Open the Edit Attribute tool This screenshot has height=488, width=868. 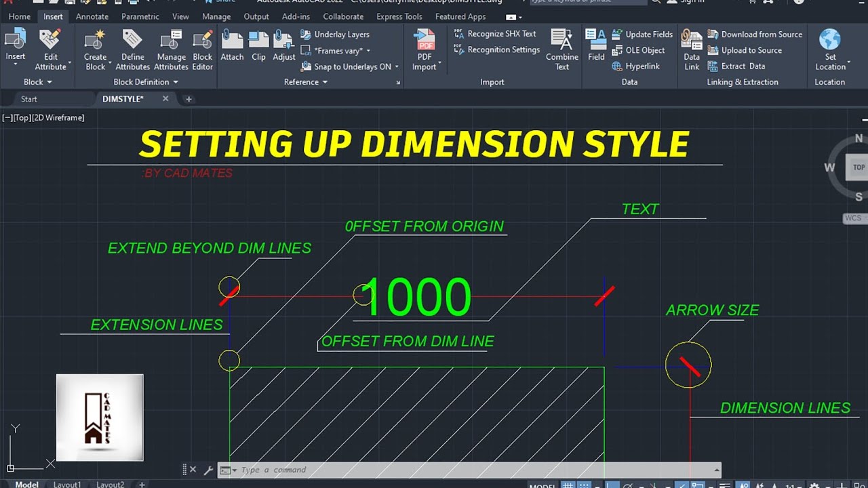(51, 50)
